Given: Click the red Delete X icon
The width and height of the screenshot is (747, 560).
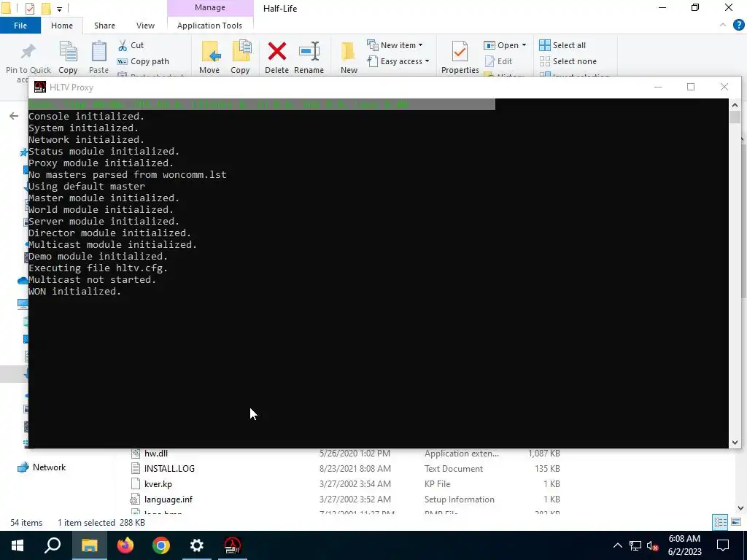Looking at the screenshot, I should (x=276, y=52).
